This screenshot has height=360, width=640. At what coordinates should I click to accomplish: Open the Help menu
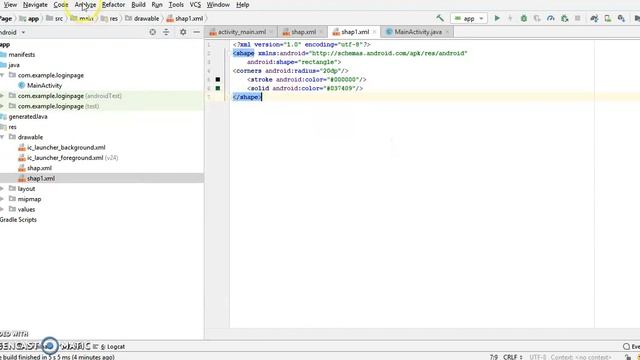[x=242, y=5]
